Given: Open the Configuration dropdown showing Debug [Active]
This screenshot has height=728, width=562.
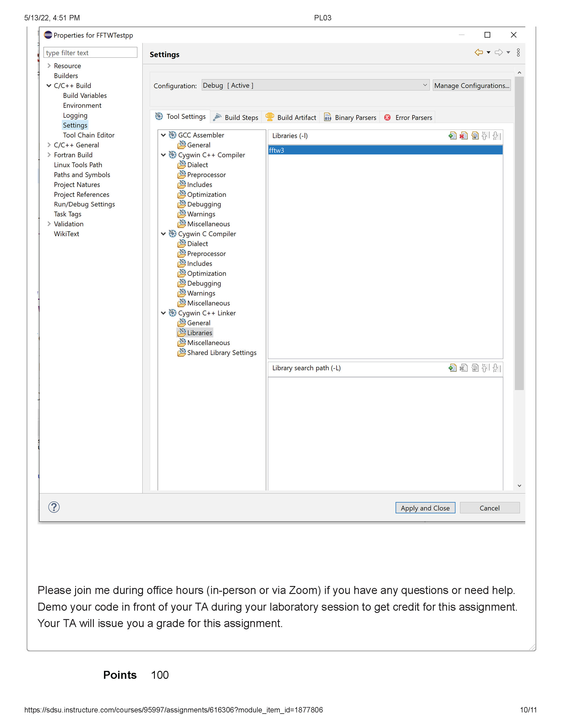Looking at the screenshot, I should (315, 85).
